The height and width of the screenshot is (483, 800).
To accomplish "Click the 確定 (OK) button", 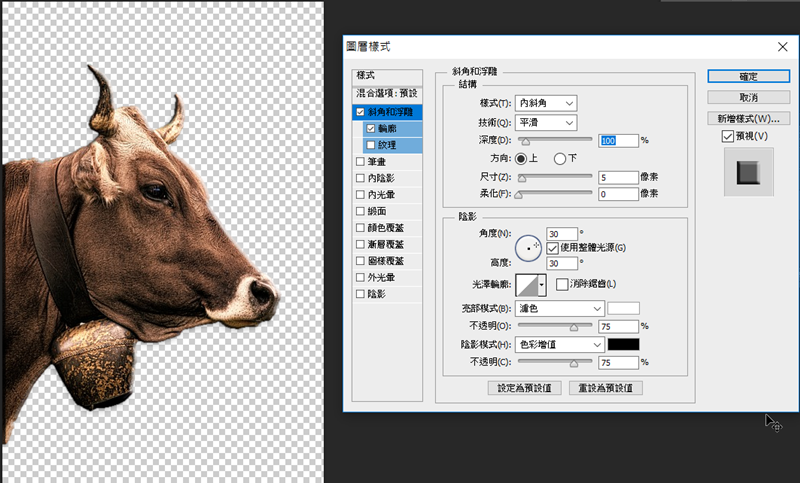I will pyautogui.click(x=747, y=76).
